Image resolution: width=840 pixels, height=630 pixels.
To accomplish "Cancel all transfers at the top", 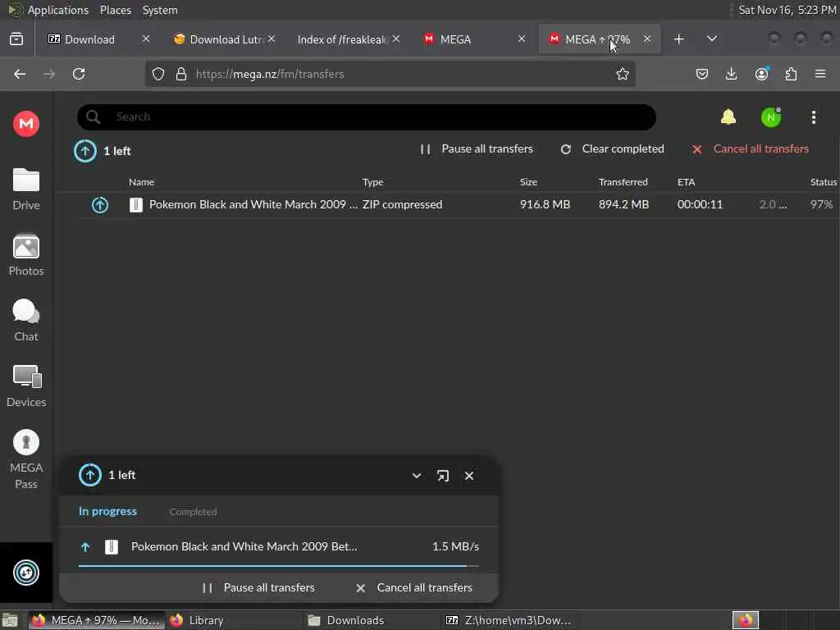I will [x=750, y=149].
